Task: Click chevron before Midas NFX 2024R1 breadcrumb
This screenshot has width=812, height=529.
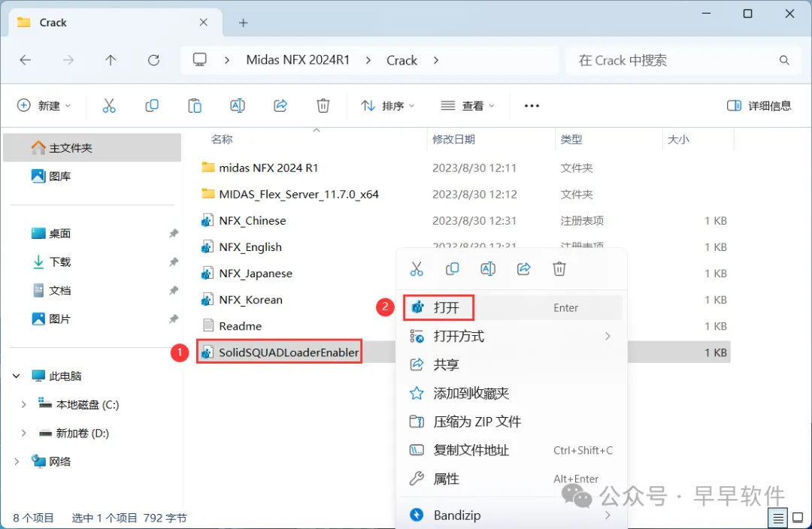Action: 227,60
